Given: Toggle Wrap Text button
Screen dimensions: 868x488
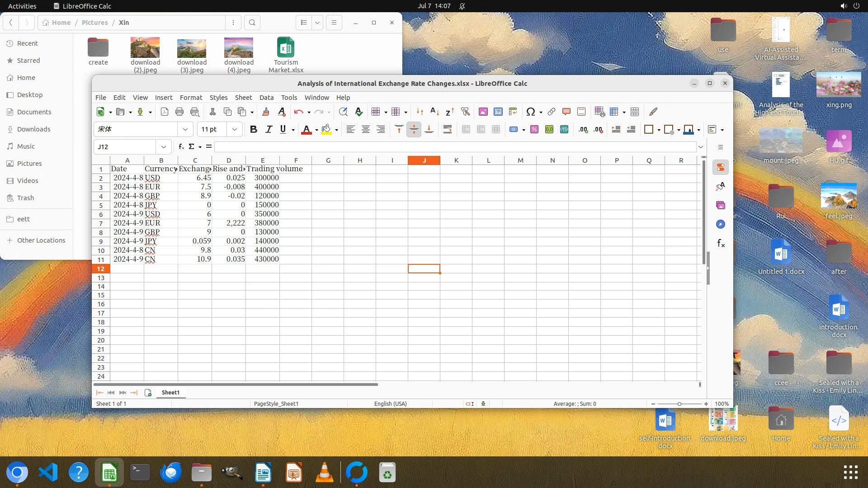Looking at the screenshot, I should click(x=448, y=130).
